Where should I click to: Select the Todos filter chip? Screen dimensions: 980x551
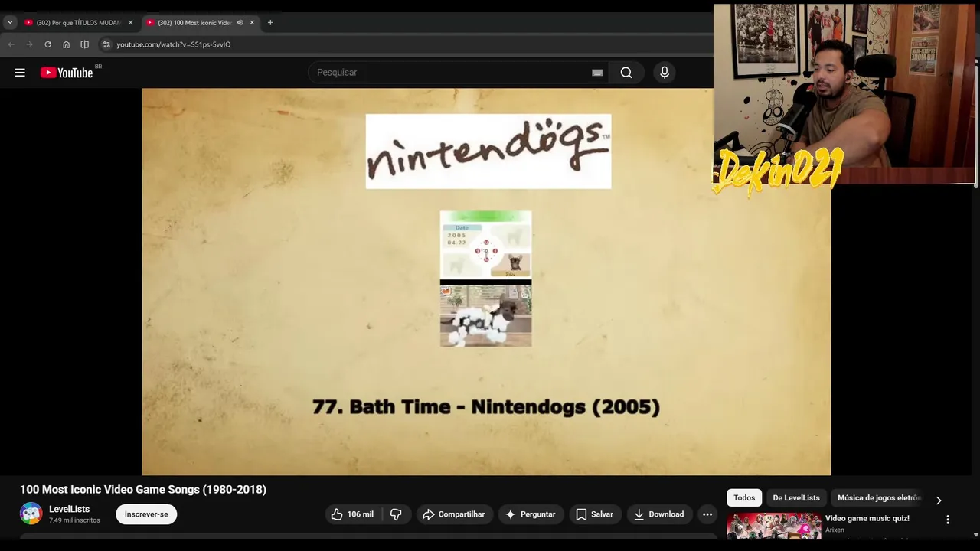pyautogui.click(x=744, y=498)
